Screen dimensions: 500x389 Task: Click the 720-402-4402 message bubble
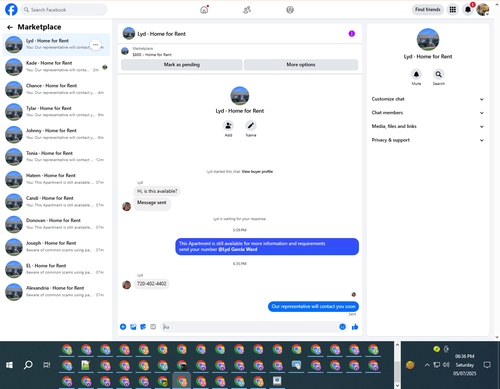coord(152,284)
